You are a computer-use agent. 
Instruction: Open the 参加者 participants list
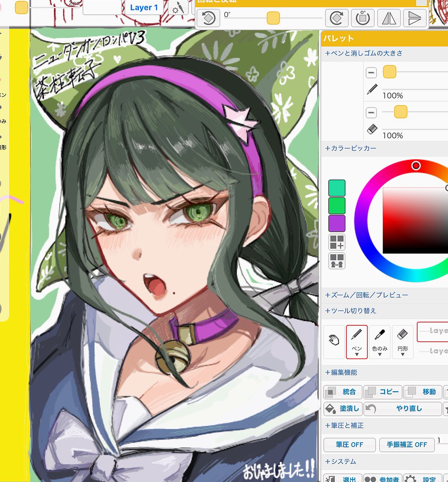[x=383, y=478]
